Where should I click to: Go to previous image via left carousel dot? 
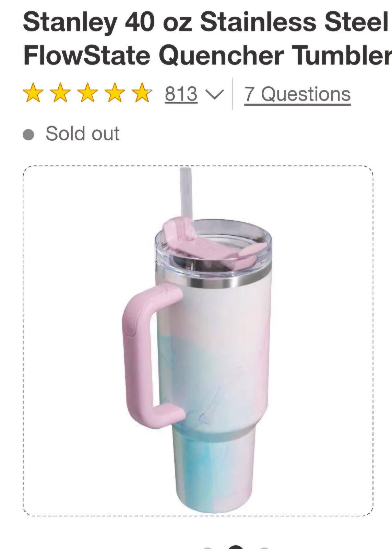(x=207, y=548)
